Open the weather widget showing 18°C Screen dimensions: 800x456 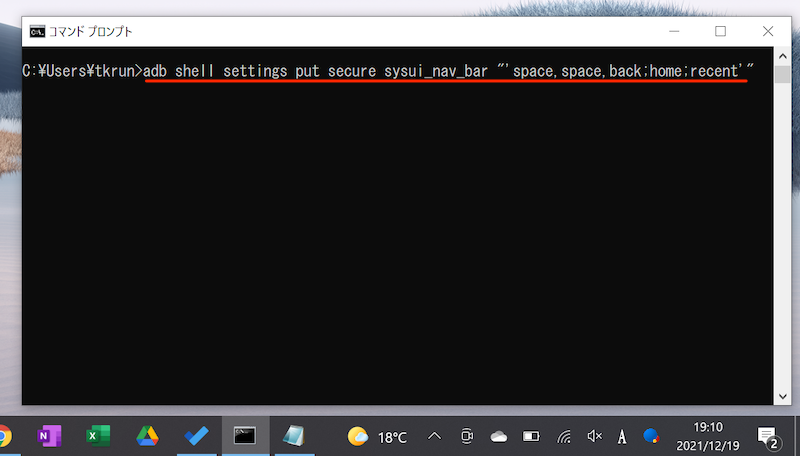(x=377, y=436)
